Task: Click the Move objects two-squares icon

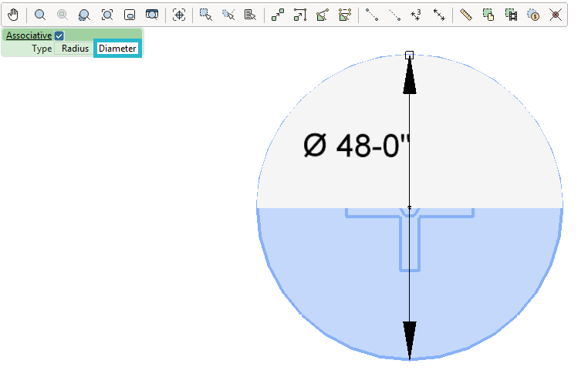Action: click(278, 15)
